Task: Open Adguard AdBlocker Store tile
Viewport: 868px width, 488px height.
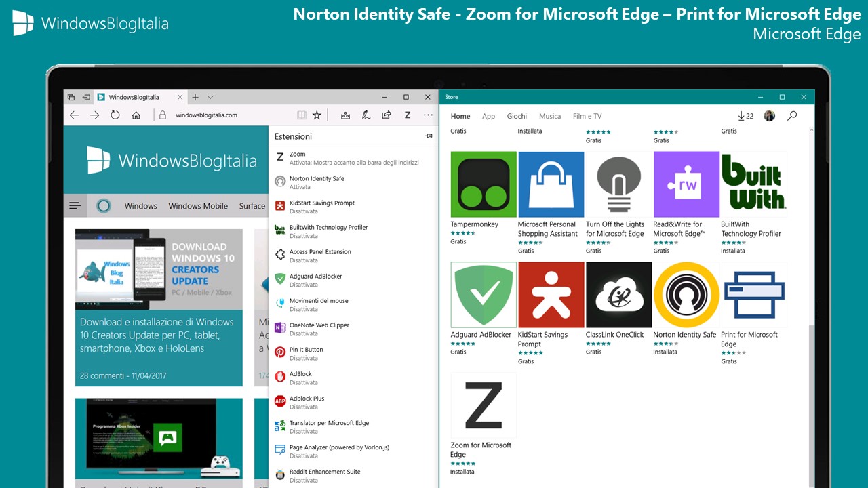Action: (484, 308)
